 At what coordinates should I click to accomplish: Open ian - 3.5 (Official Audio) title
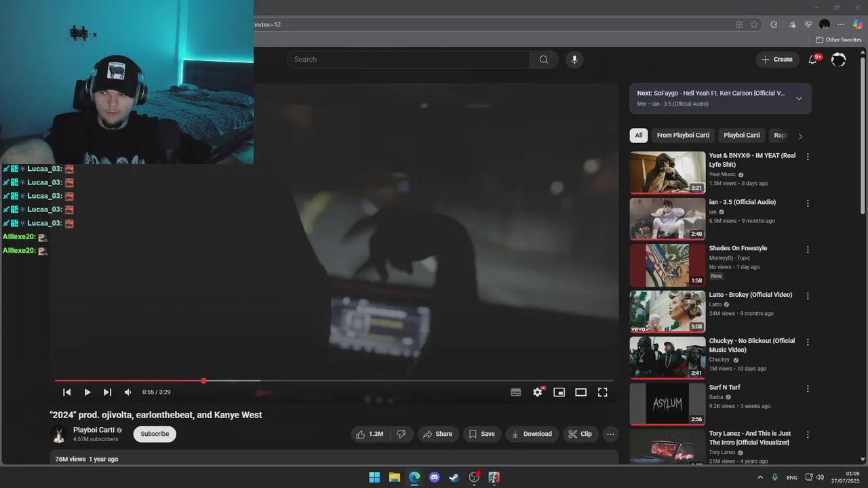coord(743,202)
